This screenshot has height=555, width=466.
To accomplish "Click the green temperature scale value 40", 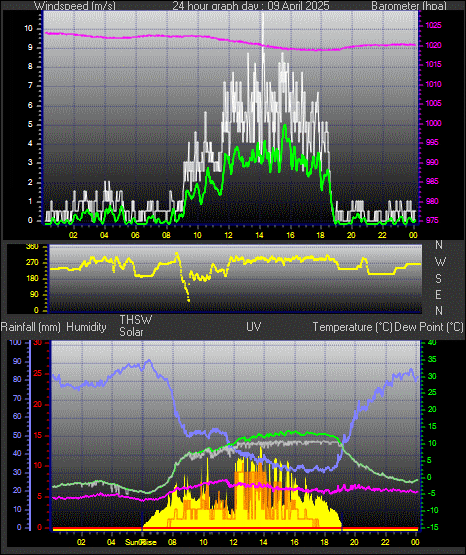I will [432, 342].
